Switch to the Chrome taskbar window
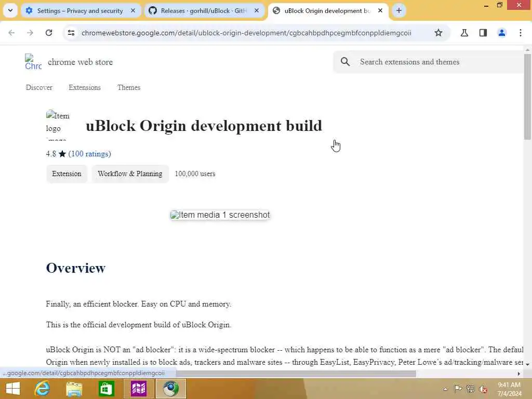Image resolution: width=532 pixels, height=399 pixels. (x=170, y=389)
